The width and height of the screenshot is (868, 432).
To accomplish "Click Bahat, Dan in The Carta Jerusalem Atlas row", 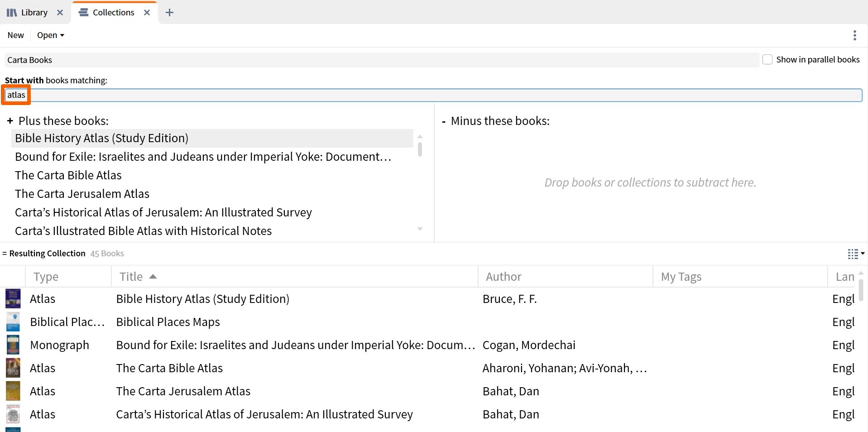I will (511, 391).
